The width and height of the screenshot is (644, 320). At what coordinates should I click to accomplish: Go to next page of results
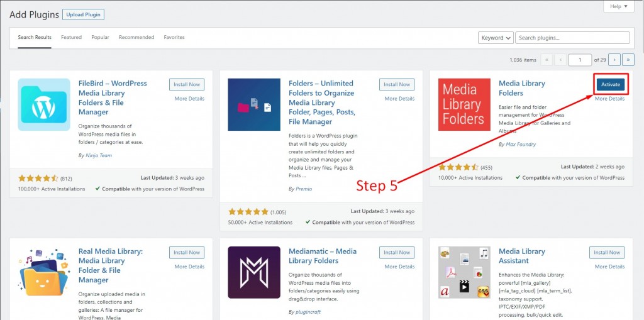click(614, 60)
